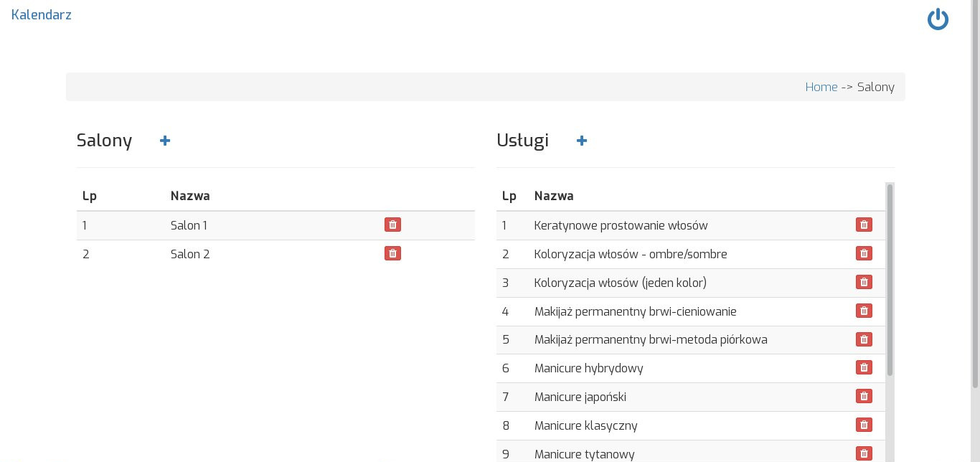The image size is (980, 462).
Task: Remove Manicure klasyczny service row
Action: pos(864,425)
